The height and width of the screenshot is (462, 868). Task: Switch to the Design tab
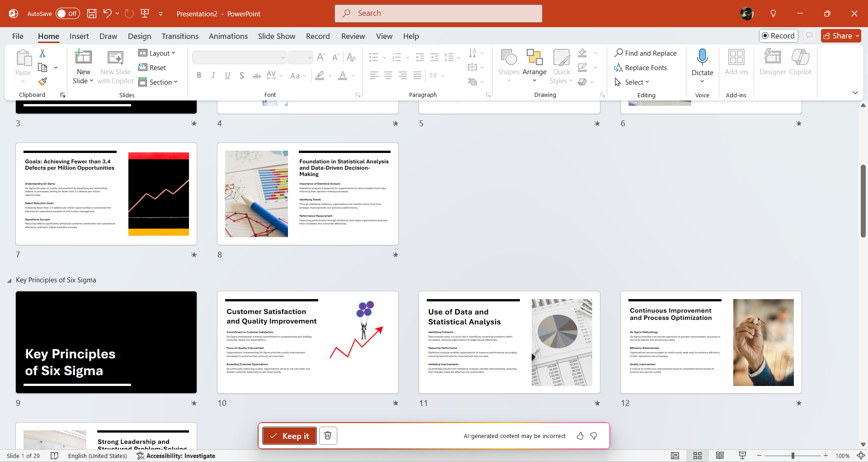(139, 36)
